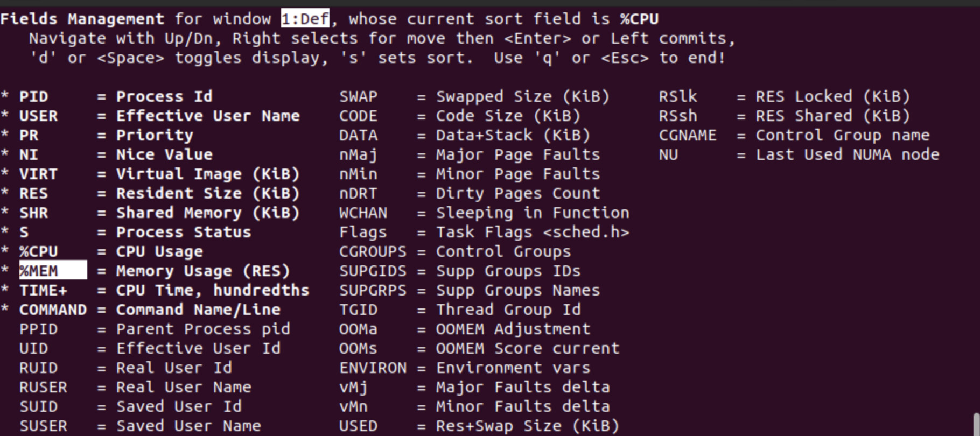Select the USED Res+Swap Size field

click(358, 426)
